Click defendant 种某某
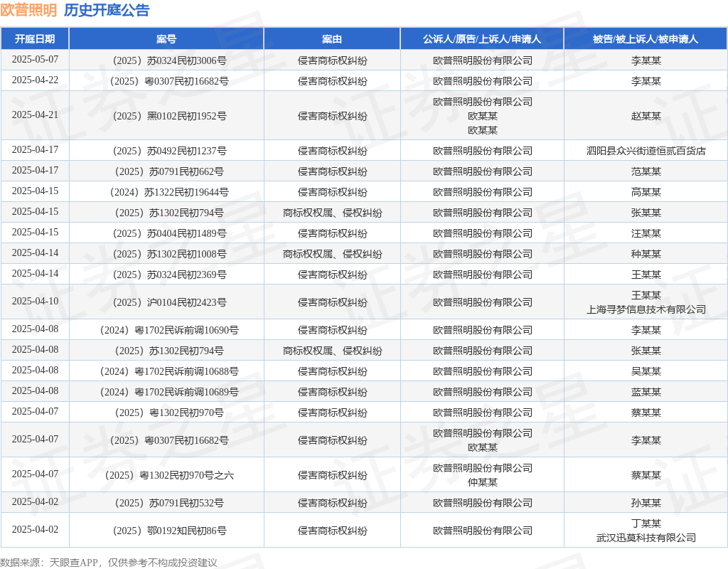 pos(646,254)
